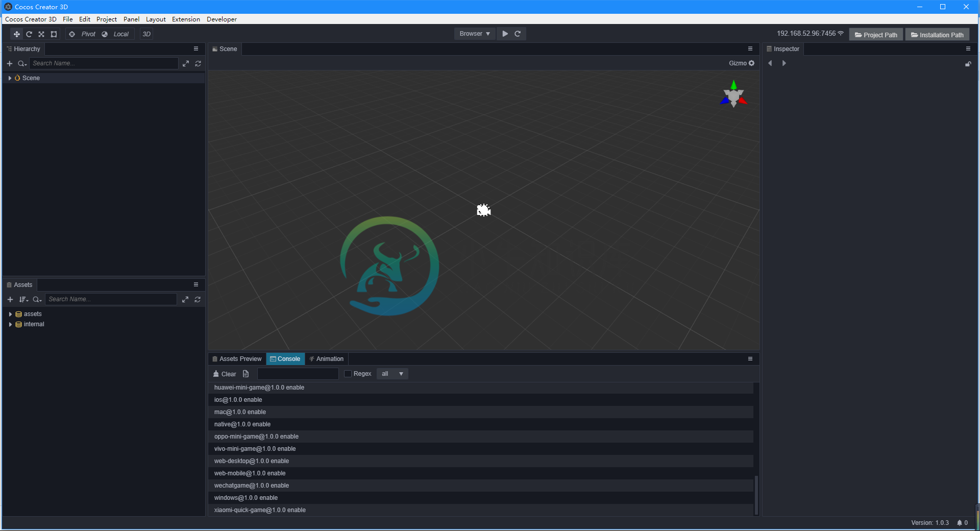Screen dimensions: 980x531
Task: Refresh the preview with reload icon
Action: tap(518, 34)
